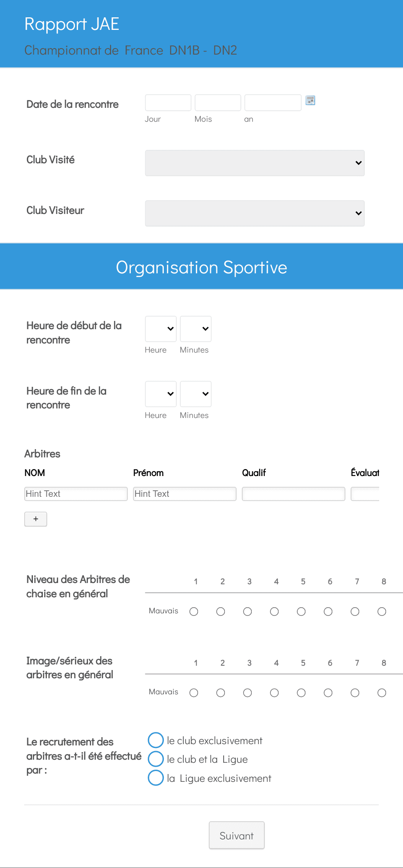The image size is (403, 868).
Task: Rate chair arbitres level as 8
Action: 381,611
